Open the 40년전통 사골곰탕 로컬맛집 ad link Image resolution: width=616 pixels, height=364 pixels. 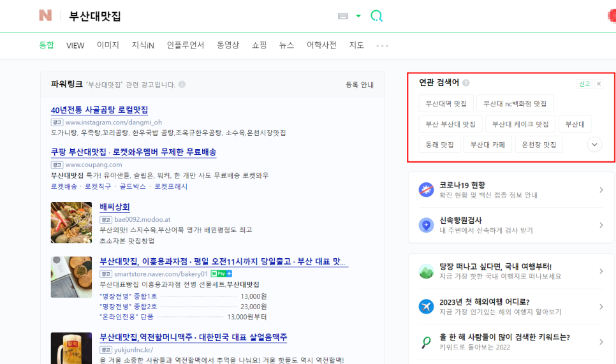coord(99,110)
